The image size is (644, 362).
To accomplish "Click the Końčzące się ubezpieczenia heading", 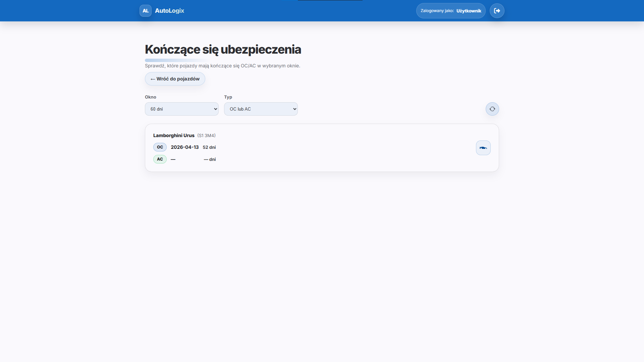I will click(x=223, y=50).
